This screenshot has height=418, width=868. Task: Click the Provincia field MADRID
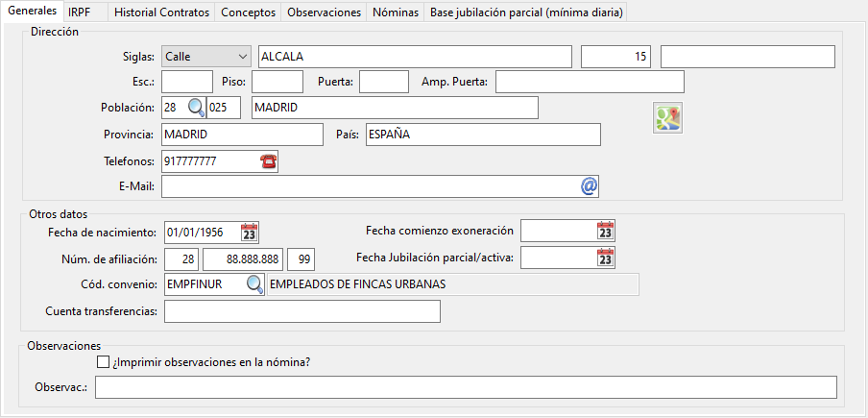tap(242, 135)
